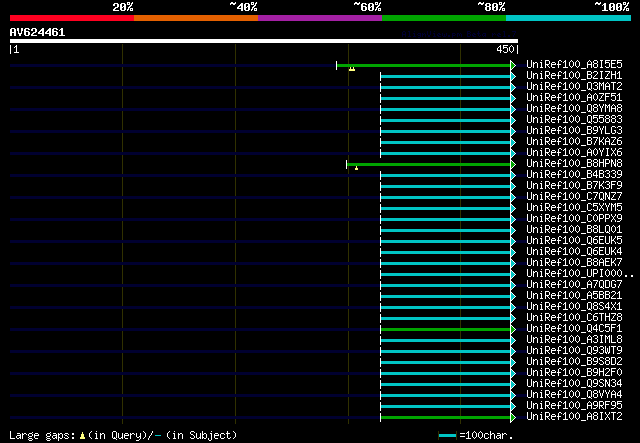Select the UniRef100_Q8VYA4 label
The image size is (640, 443).
574,395
